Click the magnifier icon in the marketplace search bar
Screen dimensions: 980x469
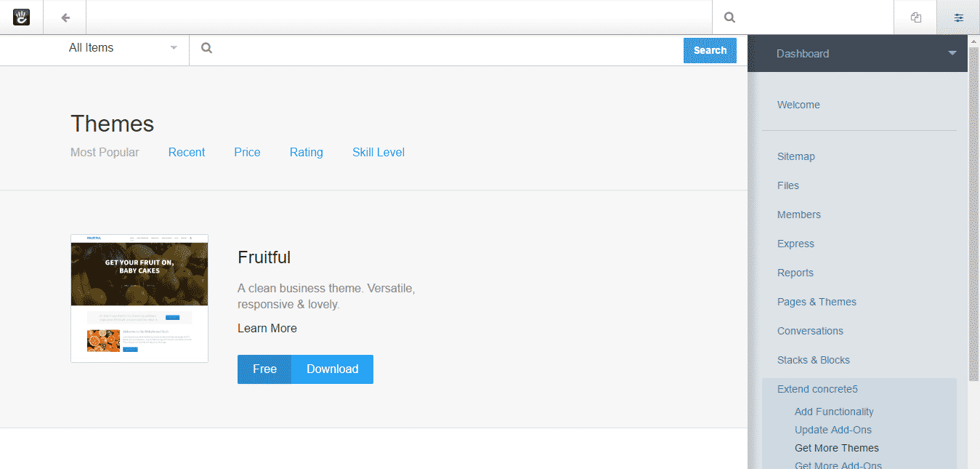pos(206,47)
